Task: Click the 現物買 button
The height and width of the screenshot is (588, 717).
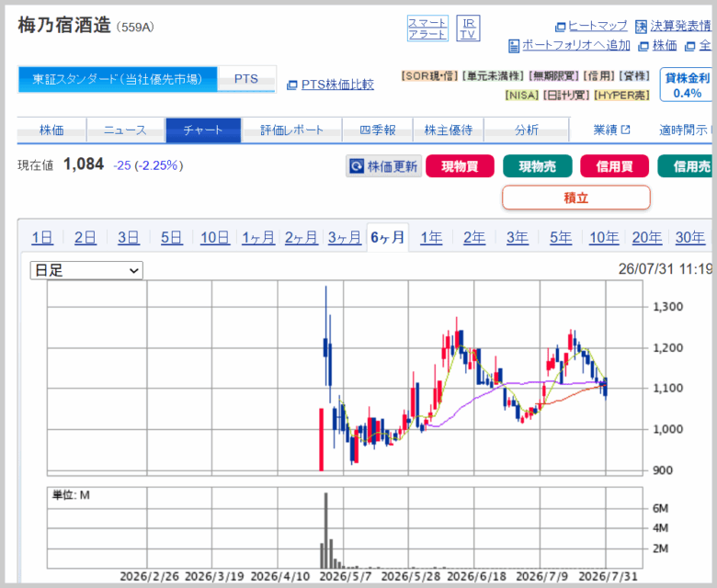Action: [x=460, y=166]
